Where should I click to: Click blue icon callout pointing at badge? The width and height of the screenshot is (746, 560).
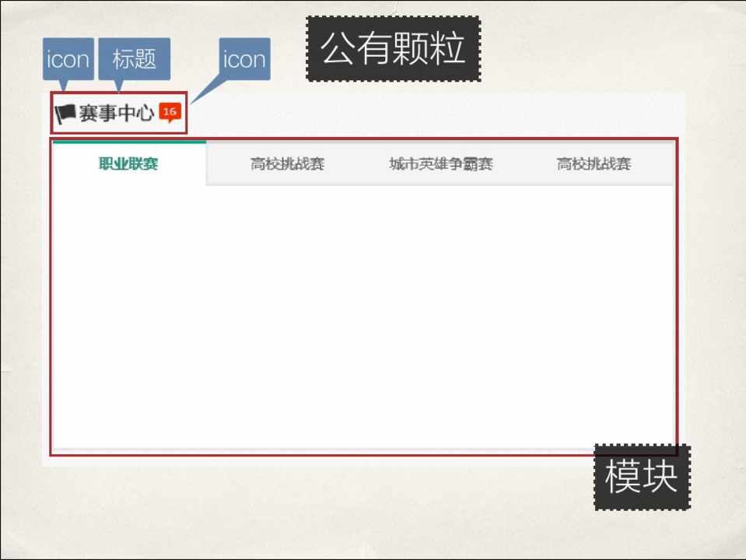pyautogui.click(x=244, y=58)
